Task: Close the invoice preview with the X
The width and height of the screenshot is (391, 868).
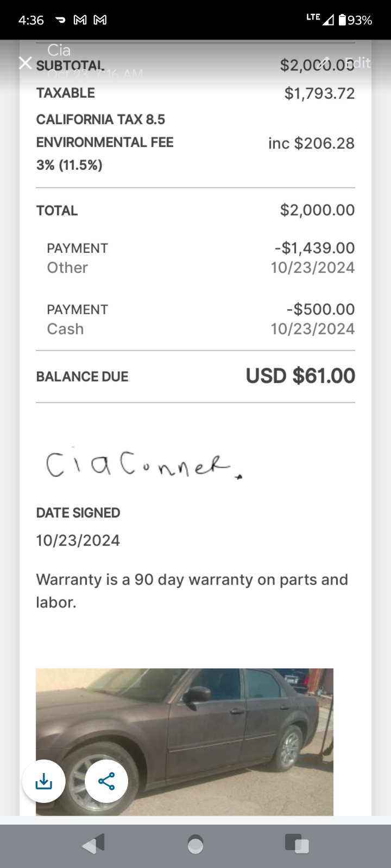Action: (x=25, y=63)
